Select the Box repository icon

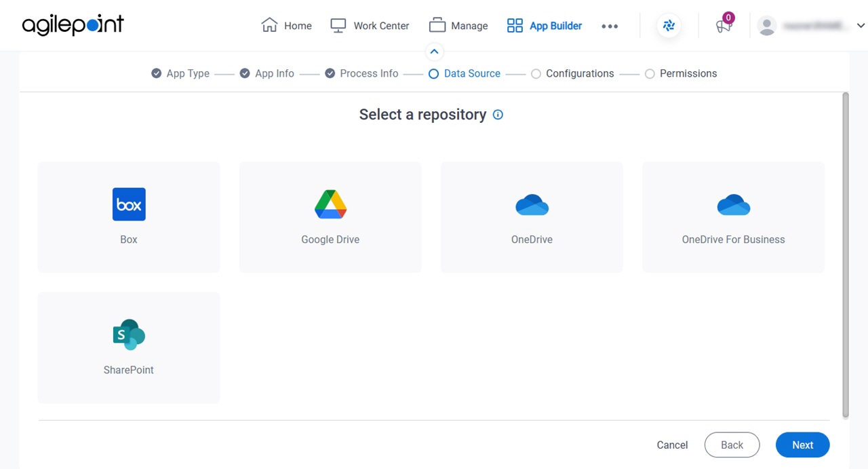tap(129, 204)
